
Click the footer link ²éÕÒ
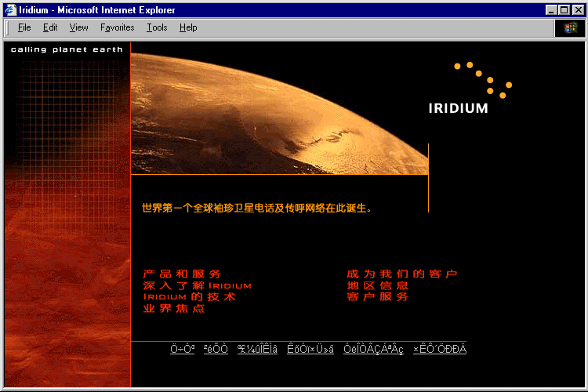point(216,349)
